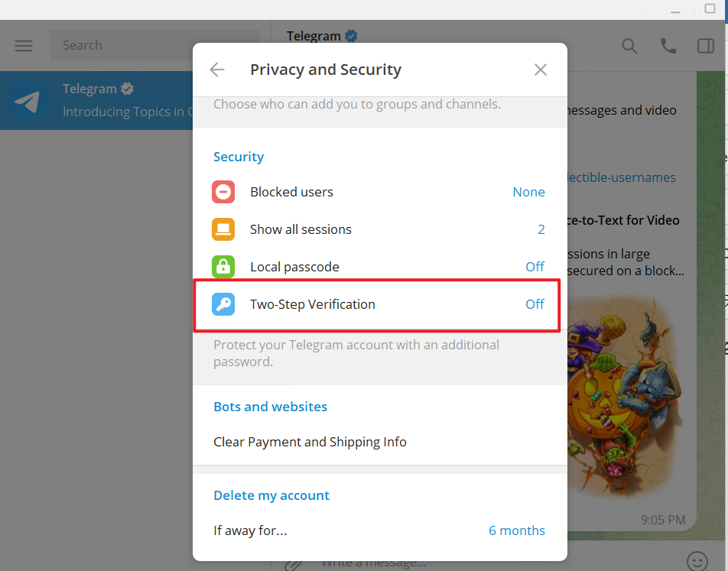
Task: Open Blocked users list showing None
Action: click(x=380, y=192)
